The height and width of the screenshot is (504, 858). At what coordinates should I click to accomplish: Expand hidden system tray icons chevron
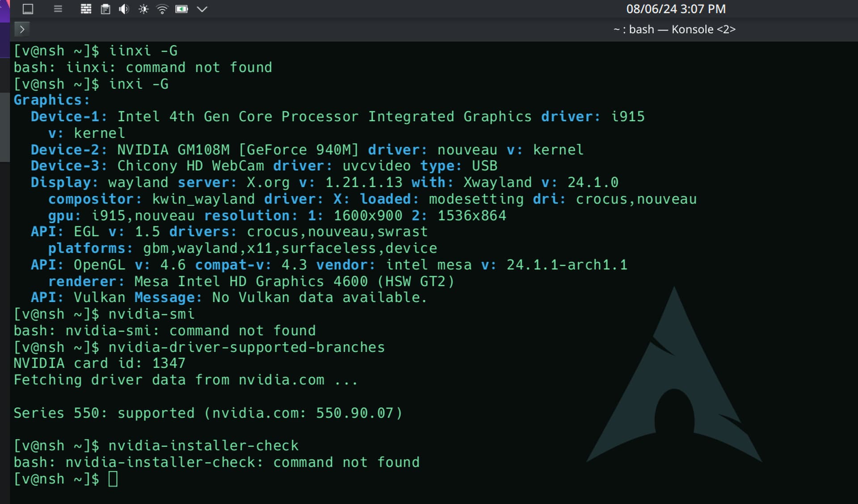202,9
